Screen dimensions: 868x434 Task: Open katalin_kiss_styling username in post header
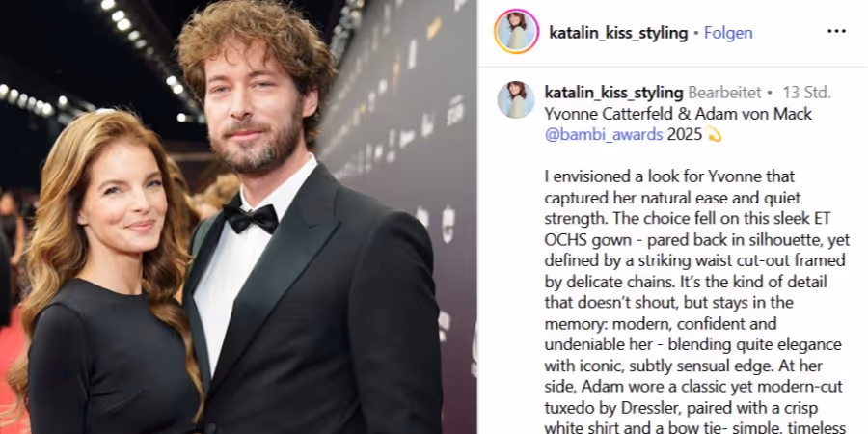tap(618, 33)
